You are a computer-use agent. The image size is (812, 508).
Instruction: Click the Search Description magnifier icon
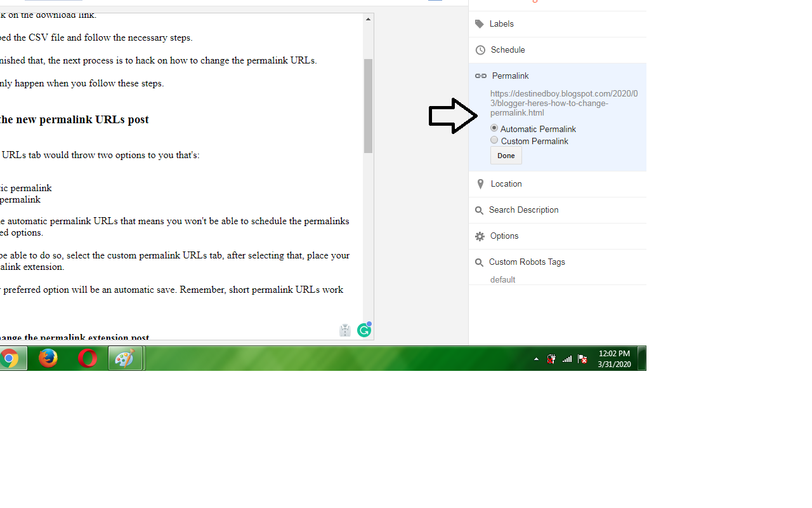pyautogui.click(x=480, y=210)
